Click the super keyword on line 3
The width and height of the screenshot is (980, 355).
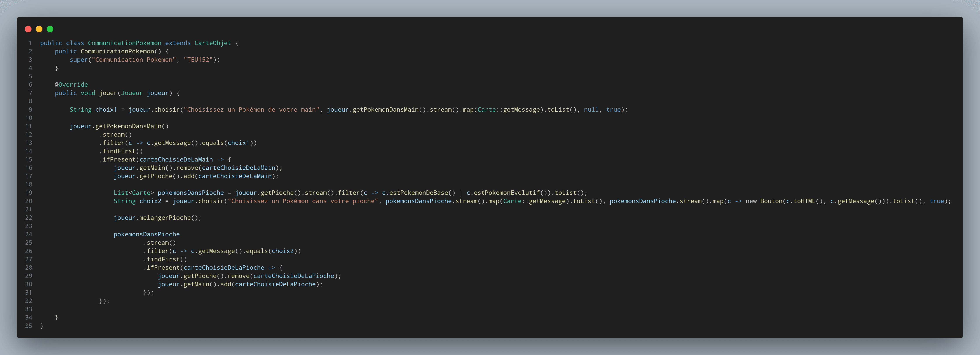click(x=79, y=60)
